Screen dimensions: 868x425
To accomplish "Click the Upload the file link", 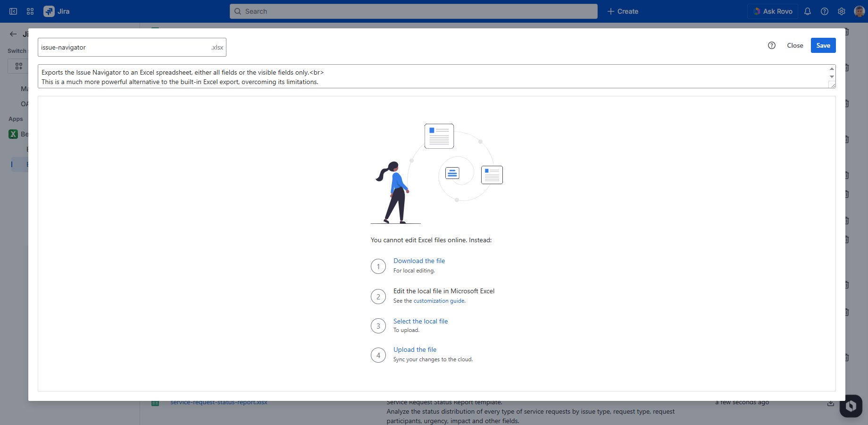I will coord(415,349).
